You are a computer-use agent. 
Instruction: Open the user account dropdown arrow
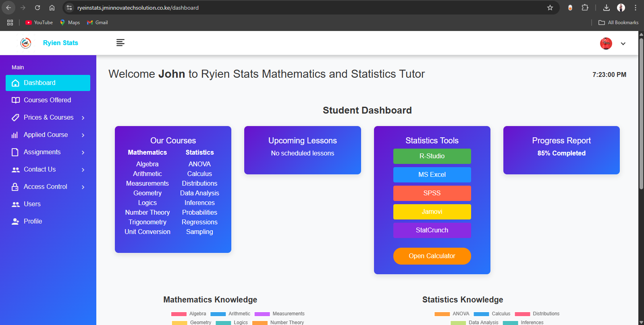tap(623, 43)
